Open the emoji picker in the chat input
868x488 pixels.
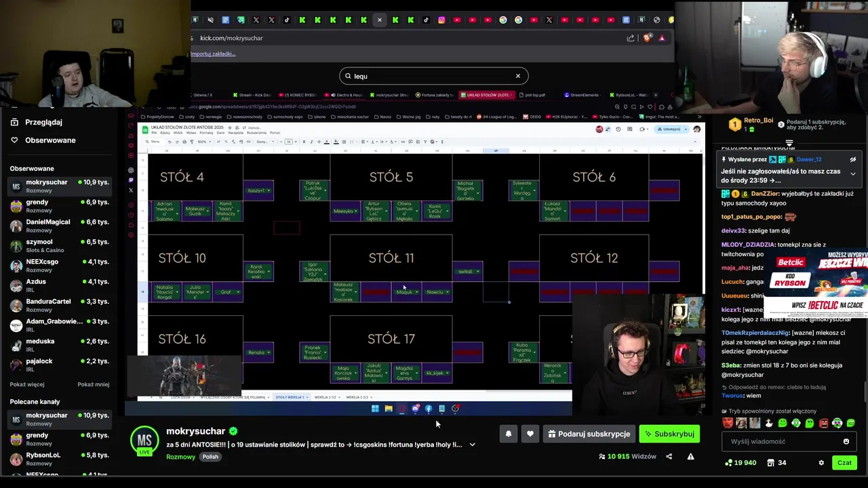[x=846, y=441]
